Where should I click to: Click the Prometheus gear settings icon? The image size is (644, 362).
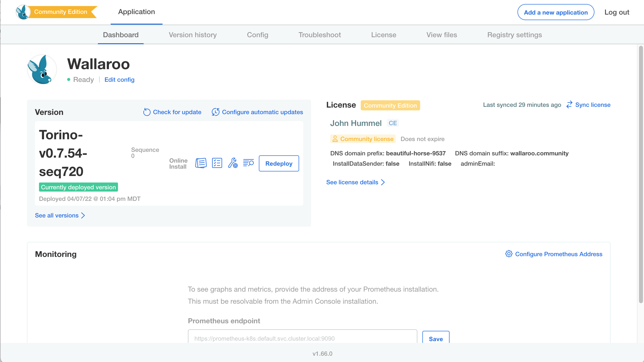tap(509, 254)
